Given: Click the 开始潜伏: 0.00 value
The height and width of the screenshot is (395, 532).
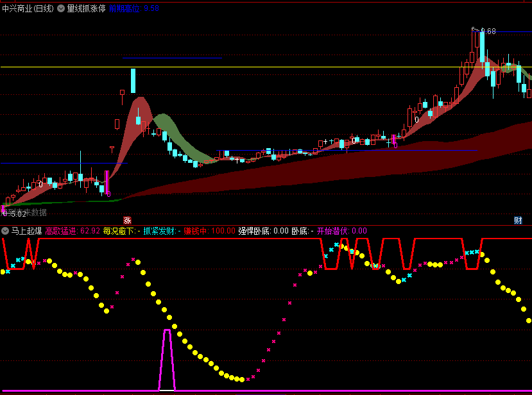Looking at the screenshot, I should pyautogui.click(x=341, y=231).
